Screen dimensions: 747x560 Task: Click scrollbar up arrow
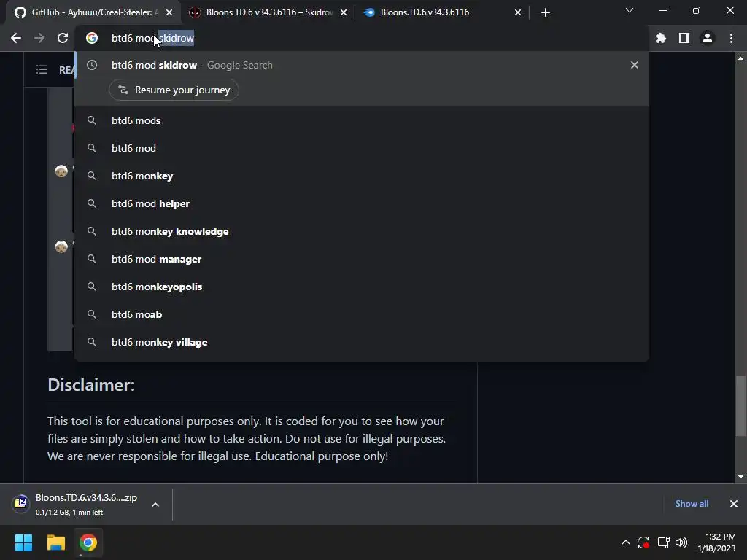pyautogui.click(x=740, y=58)
